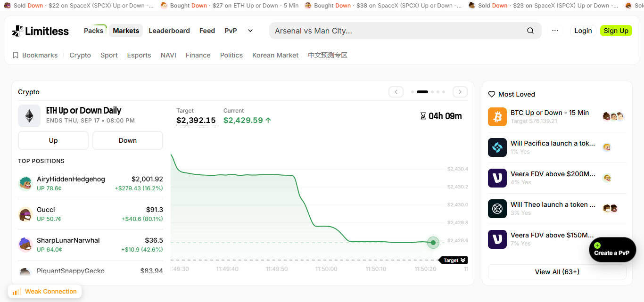Click Gucci's +$40.6 (80.1%) profit

click(142, 219)
